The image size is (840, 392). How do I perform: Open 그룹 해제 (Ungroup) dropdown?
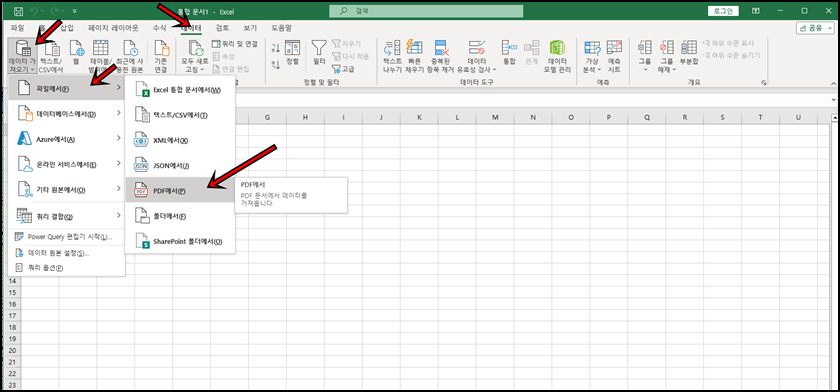pos(666,56)
